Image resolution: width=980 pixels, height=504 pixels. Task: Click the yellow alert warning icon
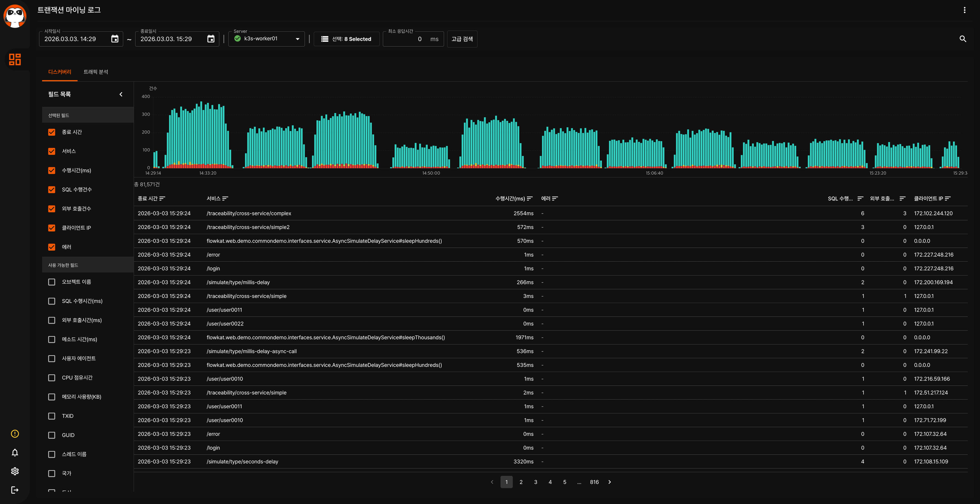[15, 434]
